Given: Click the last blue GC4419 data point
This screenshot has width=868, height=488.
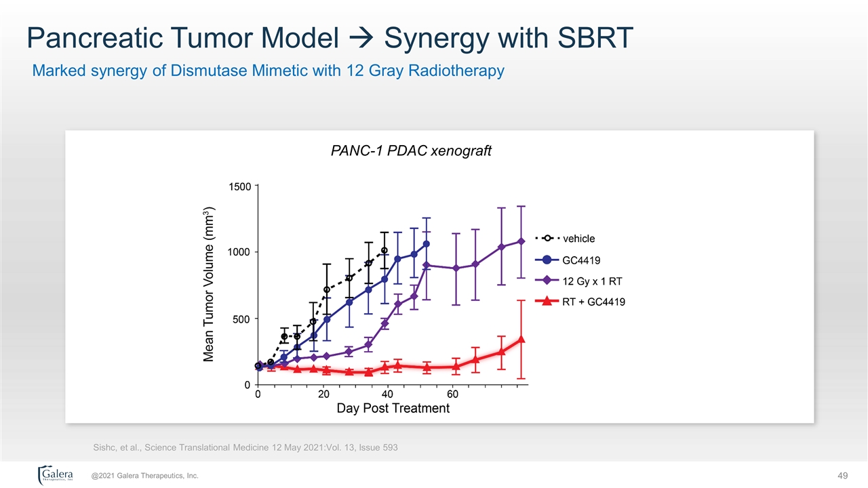Looking at the screenshot, I should pyautogui.click(x=427, y=243).
